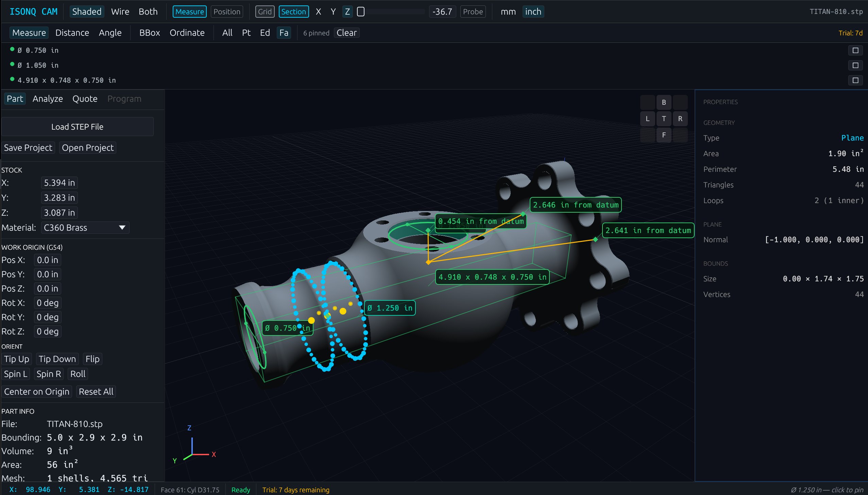
Task: Toggle the Z section axis
Action: coord(347,11)
